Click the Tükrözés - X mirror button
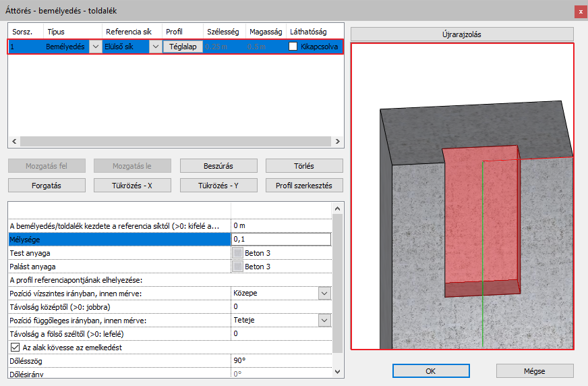 pyautogui.click(x=132, y=186)
